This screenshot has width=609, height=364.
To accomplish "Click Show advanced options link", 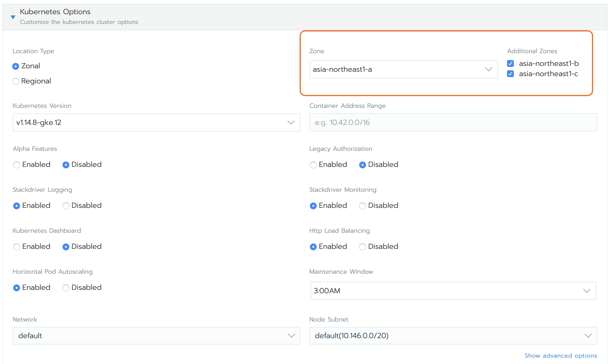I will 560,356.
